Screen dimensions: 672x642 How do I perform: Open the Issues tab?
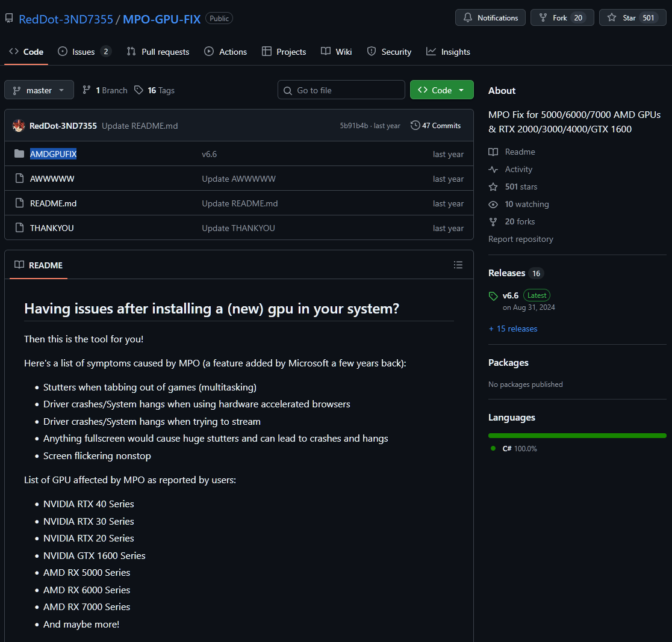pos(84,52)
